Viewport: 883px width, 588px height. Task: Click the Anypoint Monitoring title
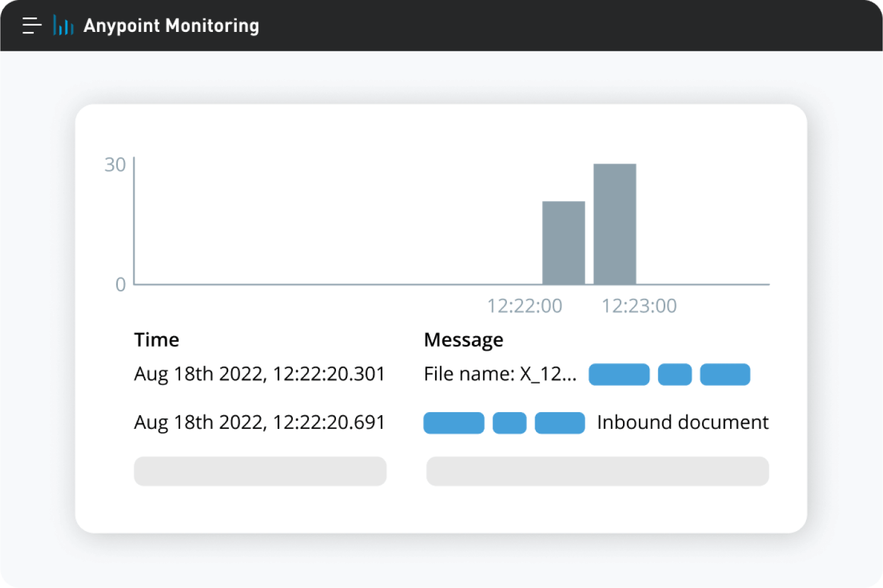pyautogui.click(x=171, y=26)
